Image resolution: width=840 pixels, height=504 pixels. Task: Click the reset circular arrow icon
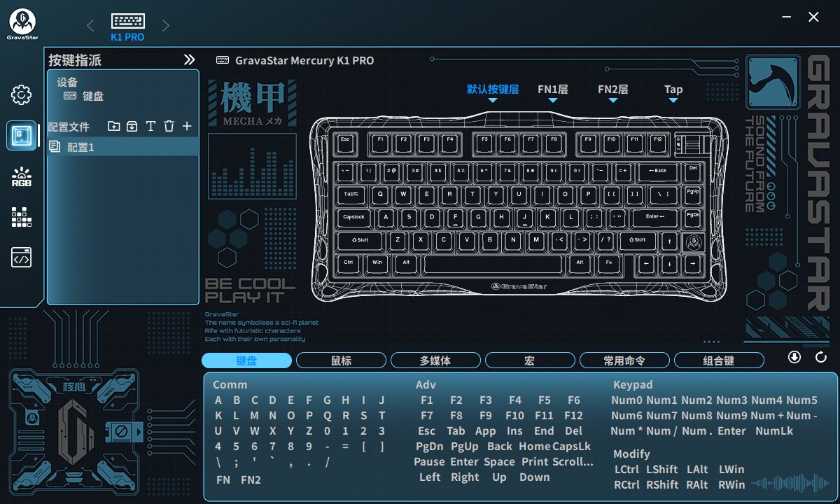[821, 358]
